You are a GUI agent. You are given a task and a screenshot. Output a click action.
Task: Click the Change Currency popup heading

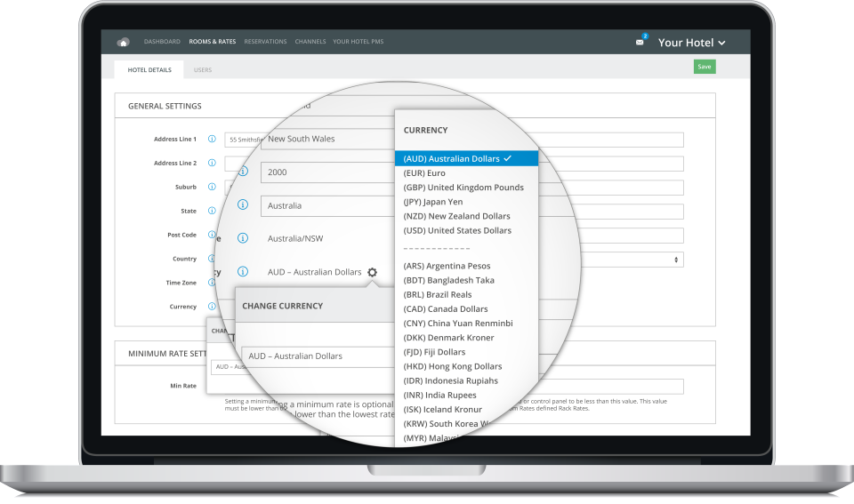pos(283,306)
